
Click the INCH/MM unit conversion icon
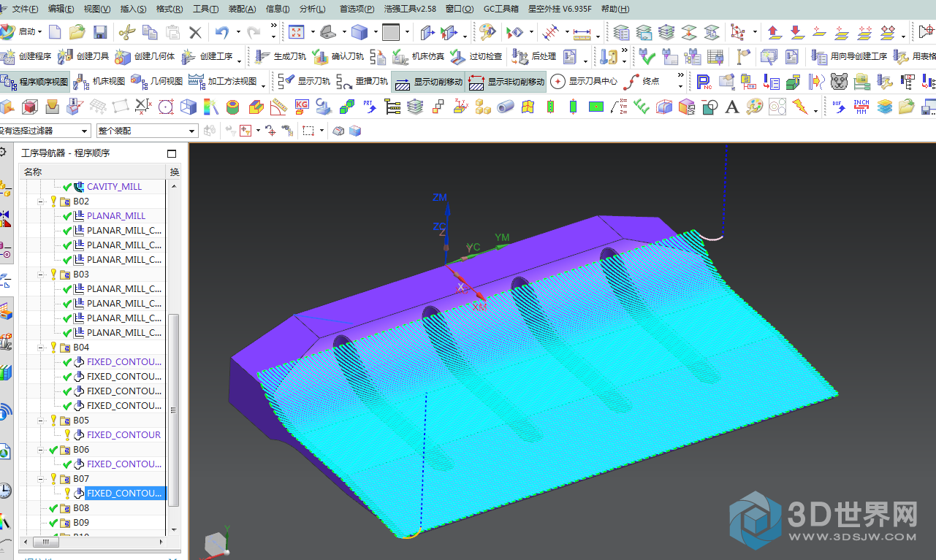(861, 107)
